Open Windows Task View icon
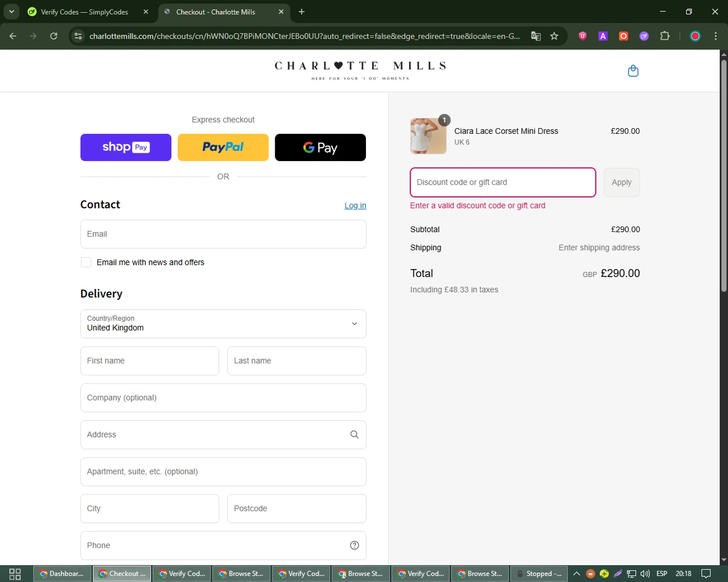Screen dimensions: 728x582 click(15, 574)
